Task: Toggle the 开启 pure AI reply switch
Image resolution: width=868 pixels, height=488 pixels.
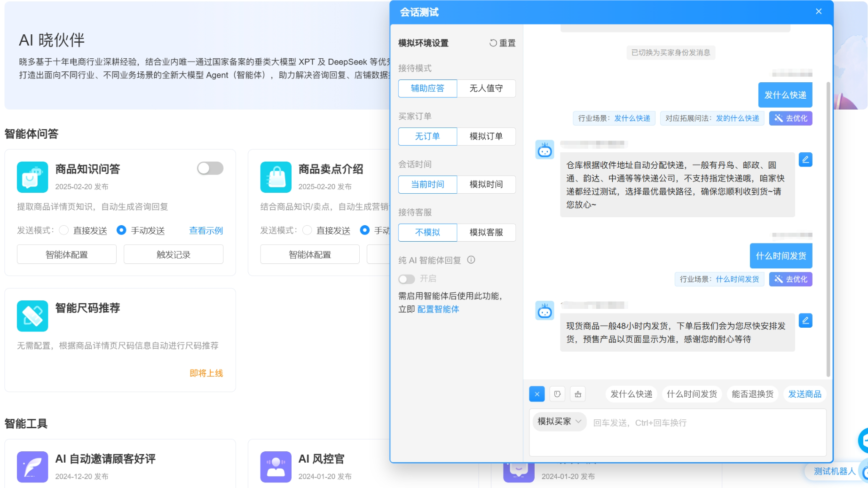Action: 406,279
